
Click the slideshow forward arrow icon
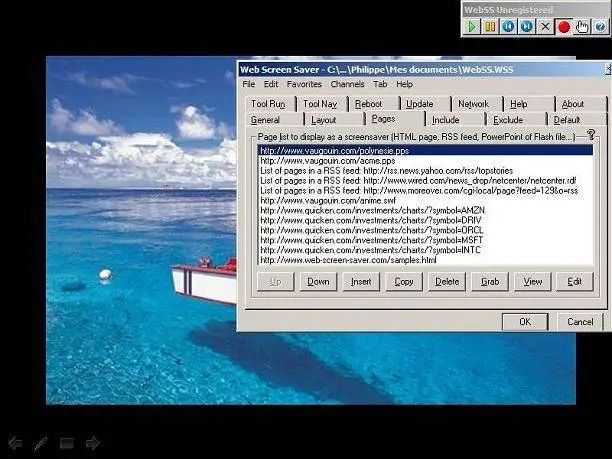coord(93,443)
